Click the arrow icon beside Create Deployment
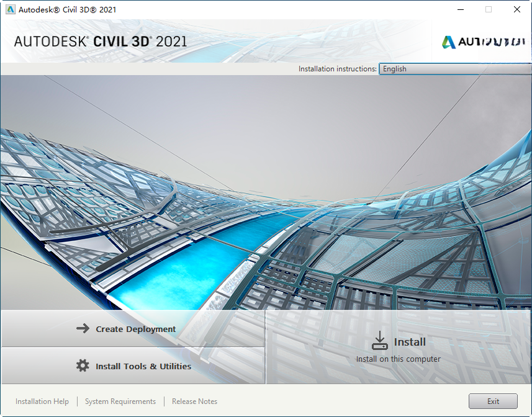532x417 pixels. coord(83,328)
